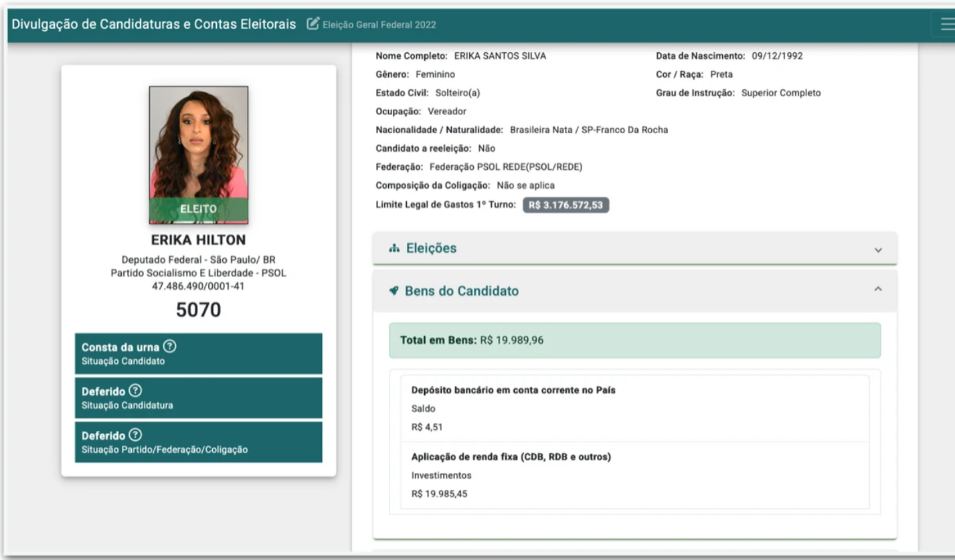The width and height of the screenshot is (955, 560).
Task: Click the Investimentos label
Action: coord(441,476)
